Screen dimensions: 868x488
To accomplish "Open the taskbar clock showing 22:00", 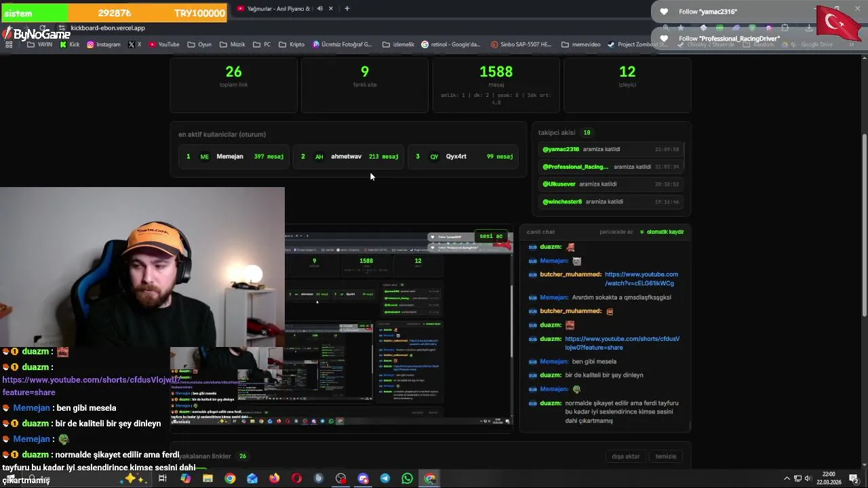I will tap(829, 479).
